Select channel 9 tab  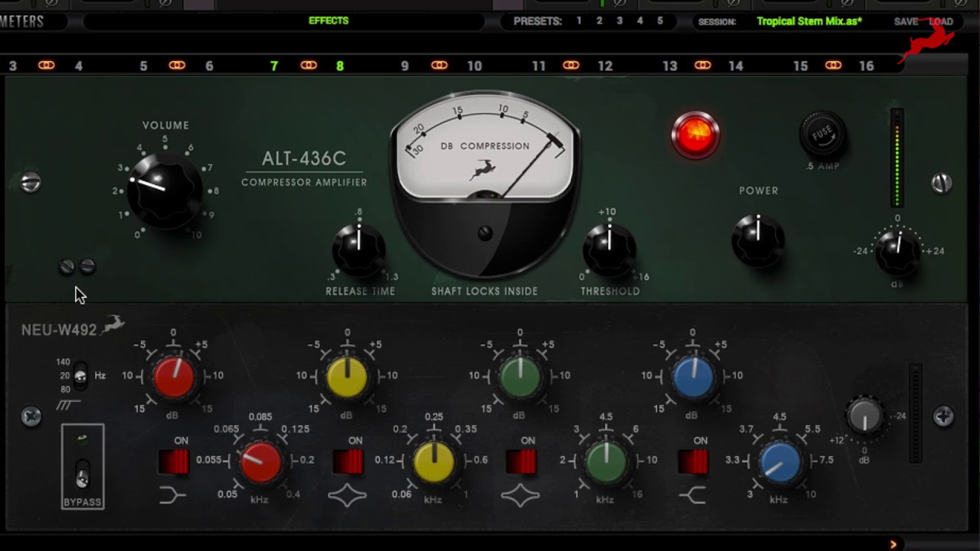coord(405,66)
